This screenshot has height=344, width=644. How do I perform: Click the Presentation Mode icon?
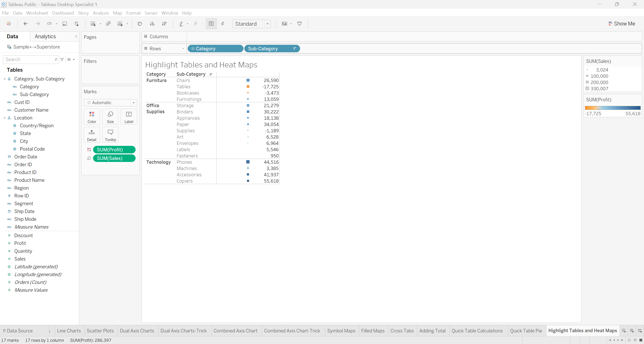[x=299, y=24]
